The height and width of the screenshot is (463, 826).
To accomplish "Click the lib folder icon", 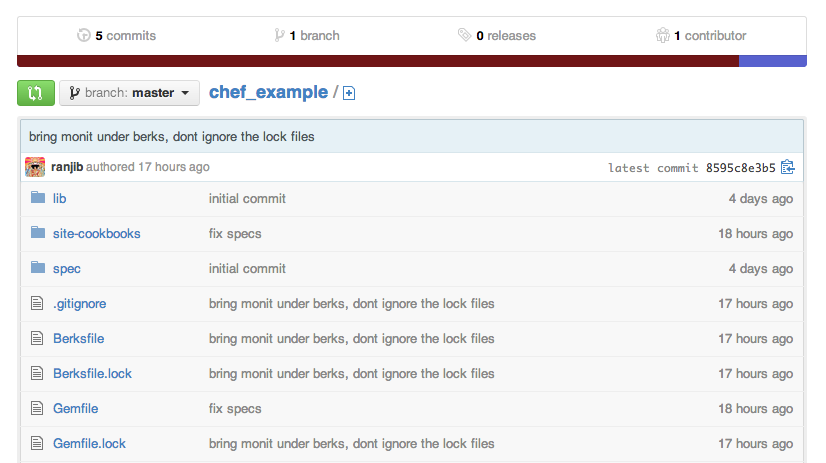I will click(38, 198).
